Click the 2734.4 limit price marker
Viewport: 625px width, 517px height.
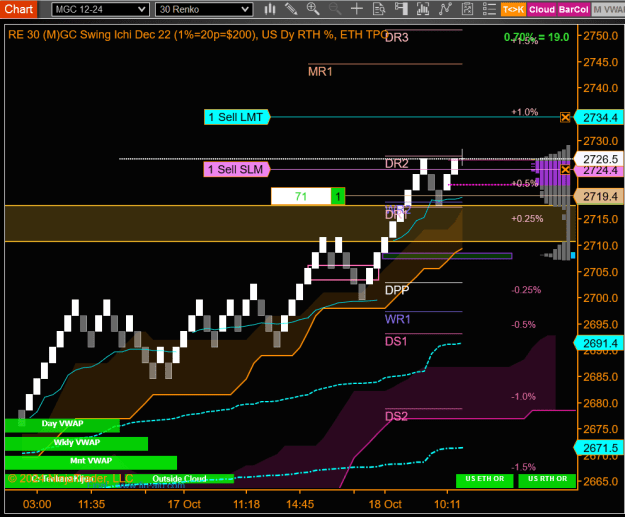coord(599,118)
